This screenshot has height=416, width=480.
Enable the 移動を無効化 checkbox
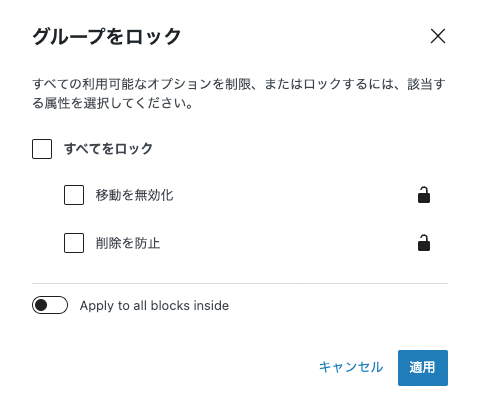[x=74, y=195]
